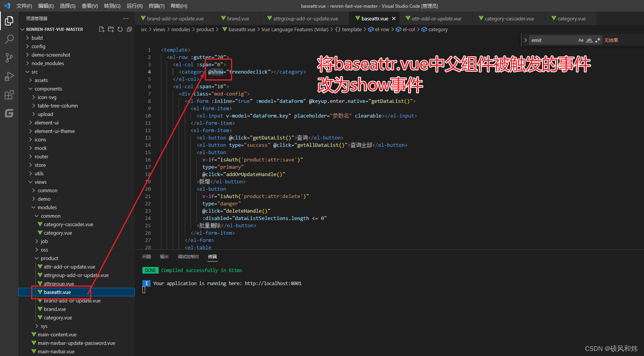Collapse the product folder
The height and width of the screenshot is (356, 644).
coord(49,258)
